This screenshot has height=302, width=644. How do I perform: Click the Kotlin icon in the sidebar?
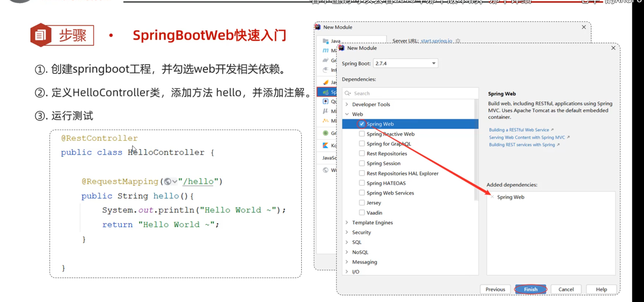(326, 145)
